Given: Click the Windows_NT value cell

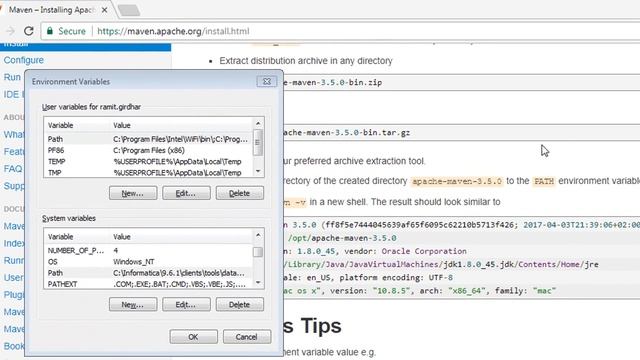Looking at the screenshot, I should tap(133, 262).
